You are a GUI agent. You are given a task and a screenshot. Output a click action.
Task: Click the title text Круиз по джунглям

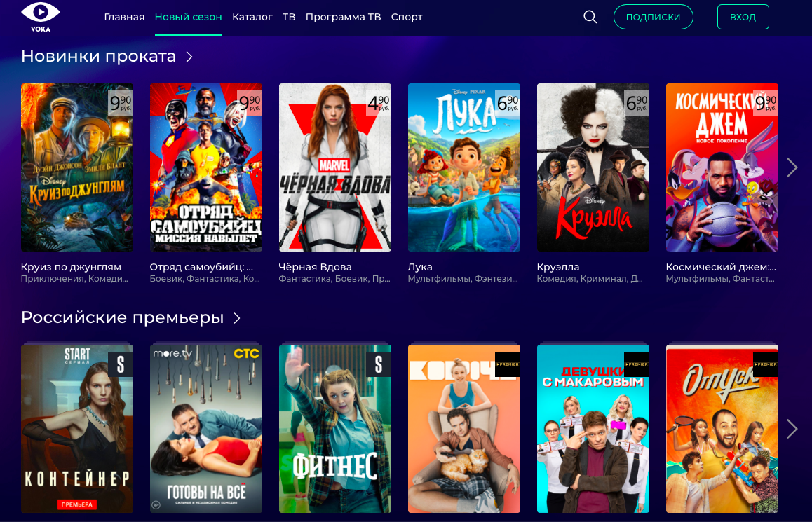point(71,267)
